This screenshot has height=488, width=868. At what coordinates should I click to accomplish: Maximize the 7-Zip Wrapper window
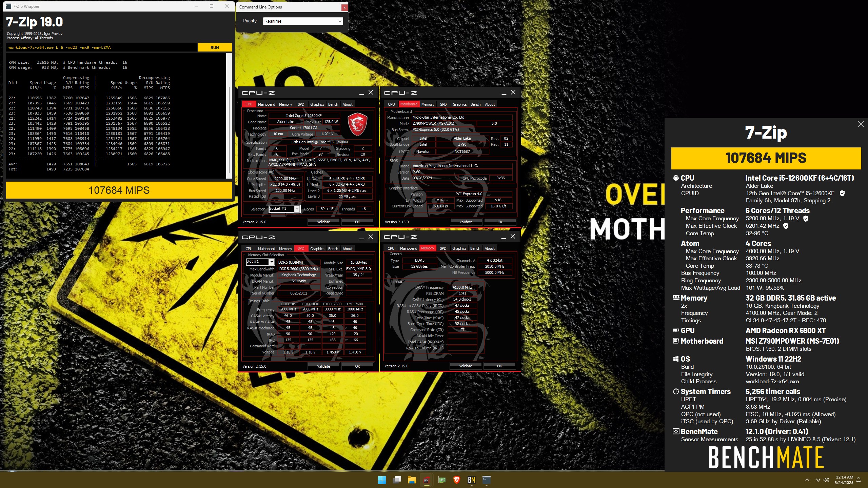pyautogui.click(x=212, y=6)
